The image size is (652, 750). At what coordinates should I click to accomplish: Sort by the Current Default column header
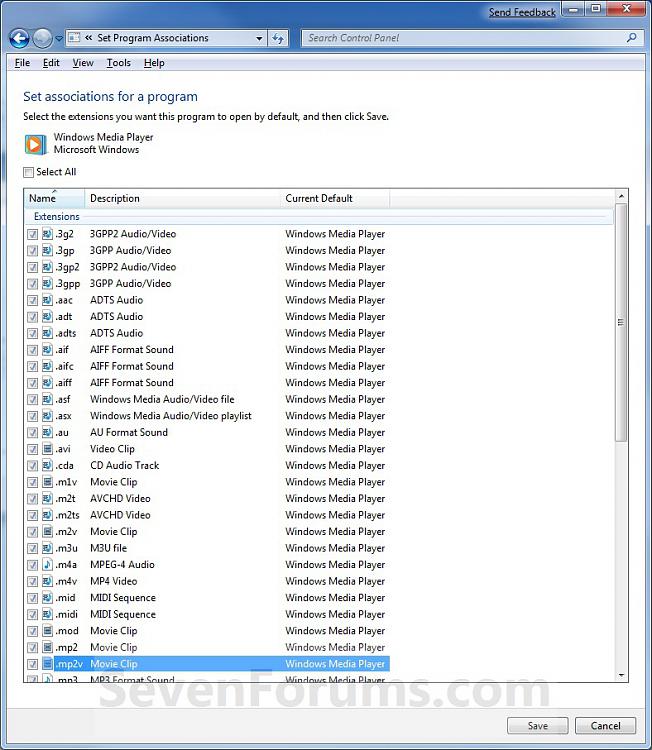pos(335,199)
